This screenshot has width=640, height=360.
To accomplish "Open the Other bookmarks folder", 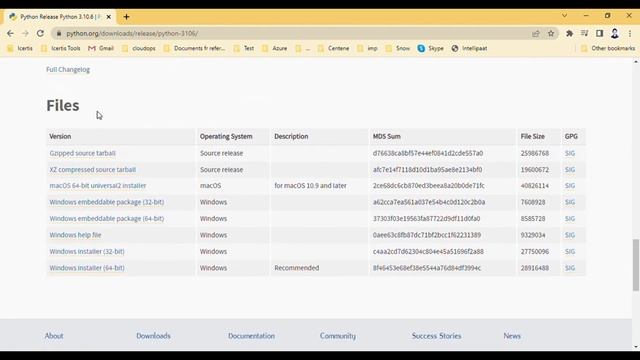I will pyautogui.click(x=608, y=48).
